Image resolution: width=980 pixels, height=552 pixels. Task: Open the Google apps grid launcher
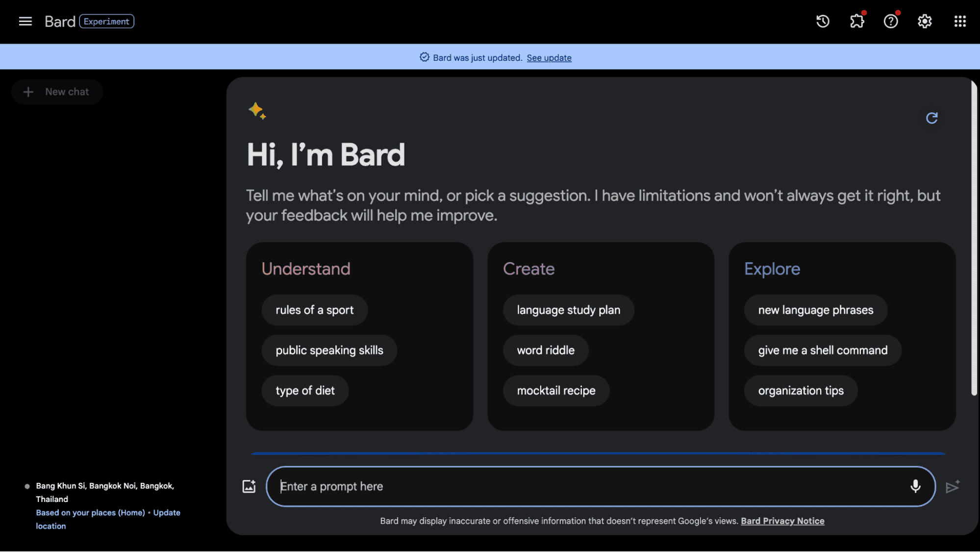pos(959,21)
